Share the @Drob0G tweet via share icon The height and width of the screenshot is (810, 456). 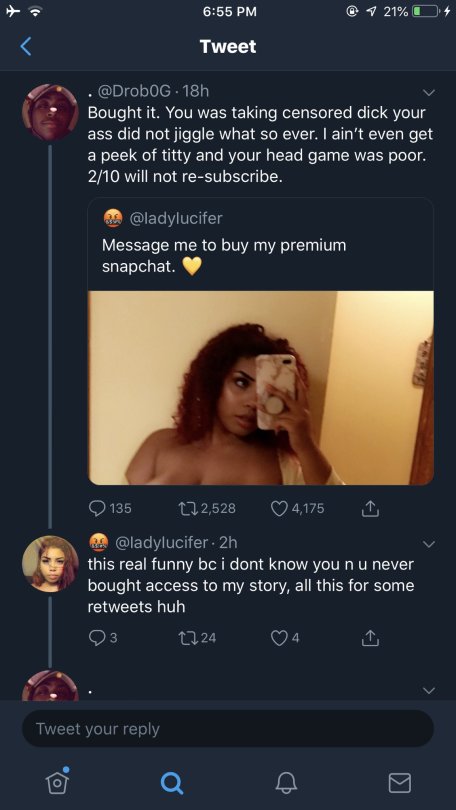click(370, 509)
